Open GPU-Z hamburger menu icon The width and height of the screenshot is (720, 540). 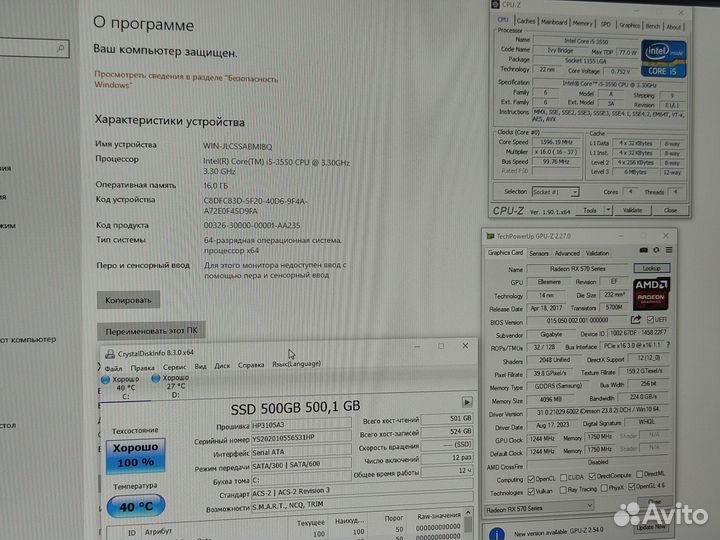click(669, 250)
